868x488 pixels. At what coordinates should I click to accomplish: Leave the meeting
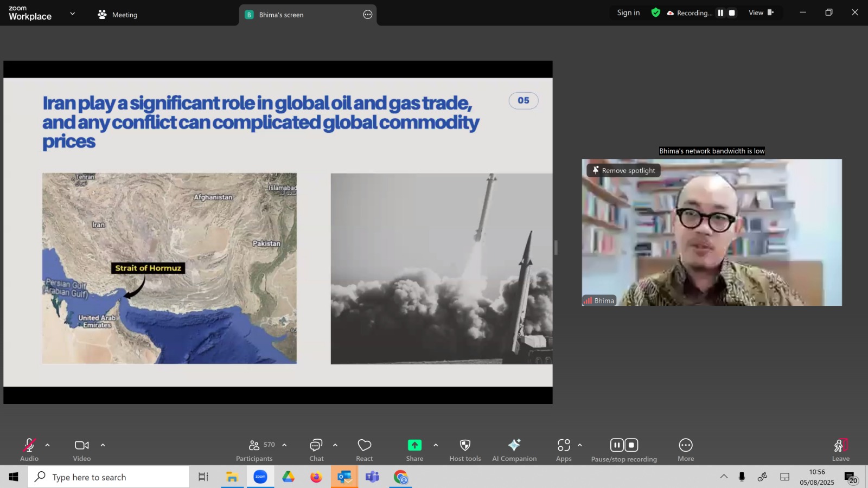tap(841, 450)
